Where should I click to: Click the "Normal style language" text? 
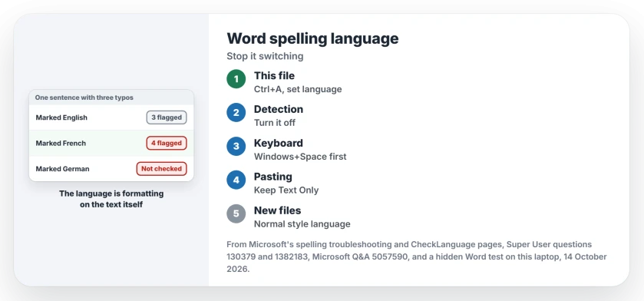[302, 223]
